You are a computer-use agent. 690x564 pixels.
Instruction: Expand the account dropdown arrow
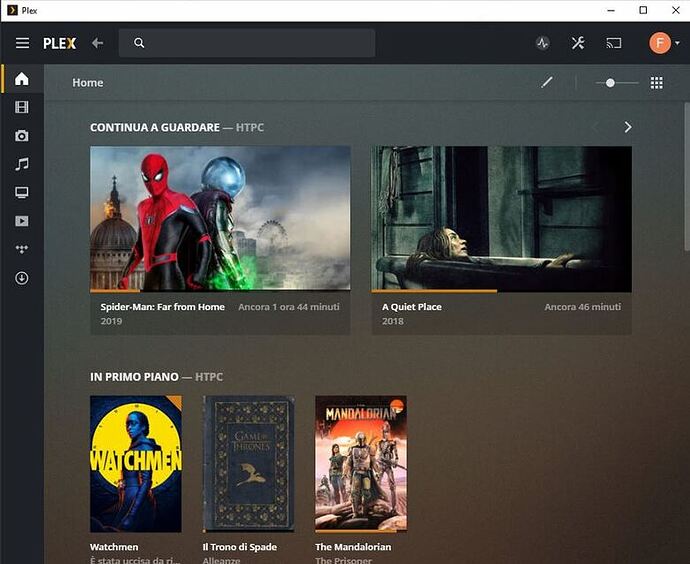[x=677, y=43]
